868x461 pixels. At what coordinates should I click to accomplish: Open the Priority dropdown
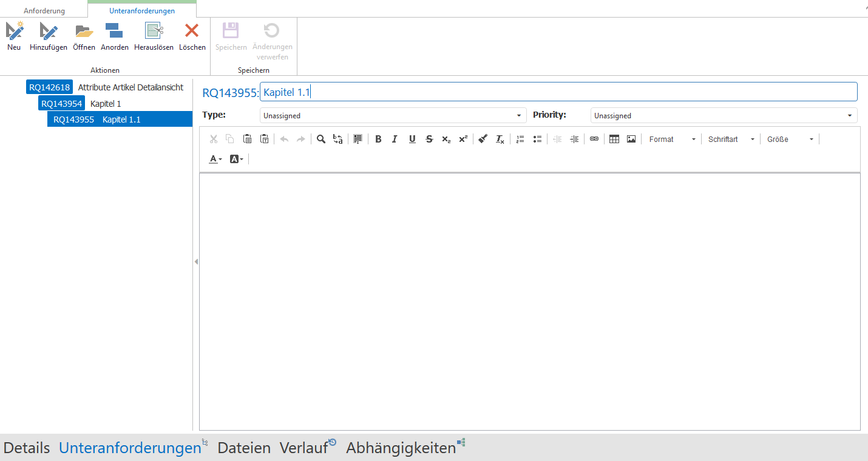point(724,115)
